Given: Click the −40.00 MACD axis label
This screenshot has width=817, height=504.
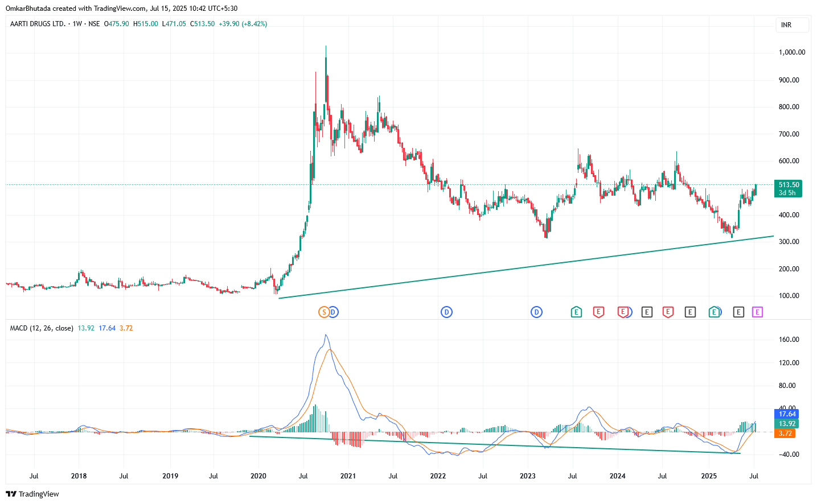Looking at the screenshot, I should click(x=788, y=455).
